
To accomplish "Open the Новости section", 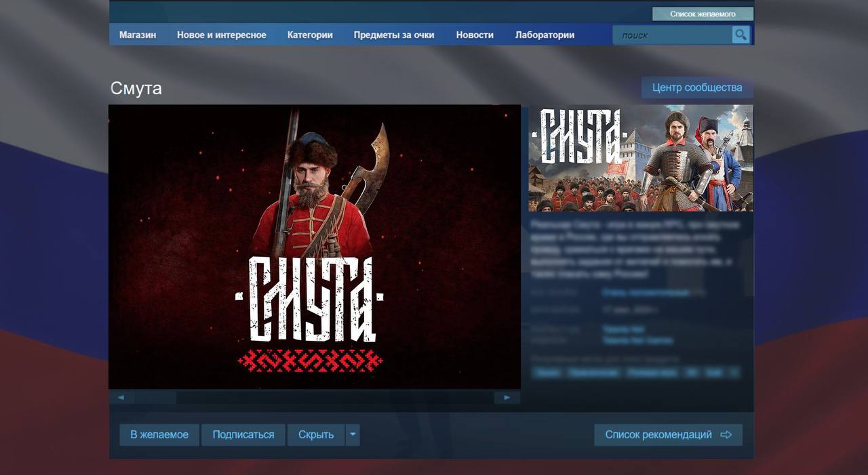I will pos(475,35).
